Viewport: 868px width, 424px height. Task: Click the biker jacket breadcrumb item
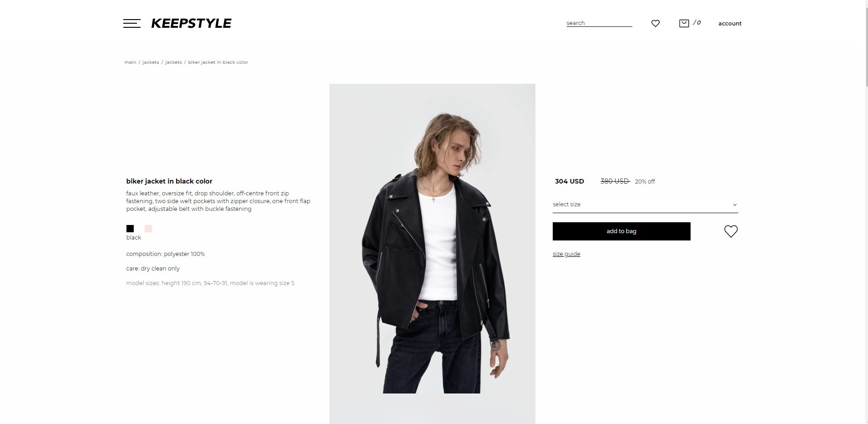tap(218, 62)
